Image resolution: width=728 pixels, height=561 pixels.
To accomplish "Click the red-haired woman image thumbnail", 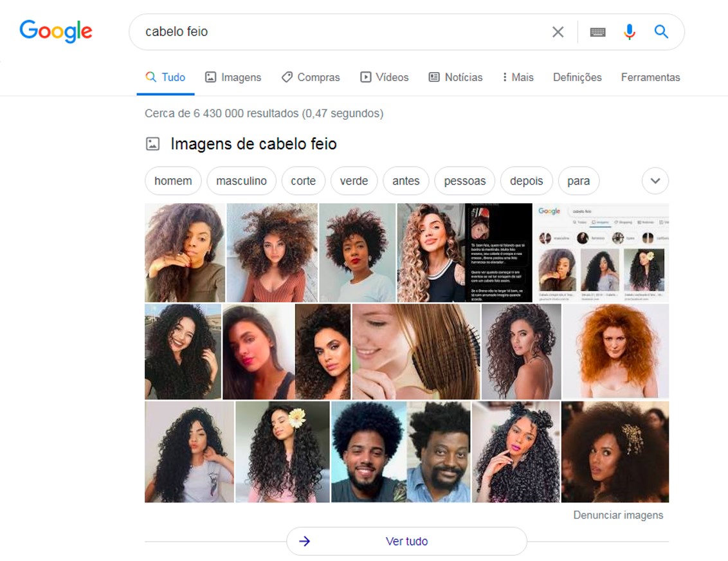I will tap(617, 351).
